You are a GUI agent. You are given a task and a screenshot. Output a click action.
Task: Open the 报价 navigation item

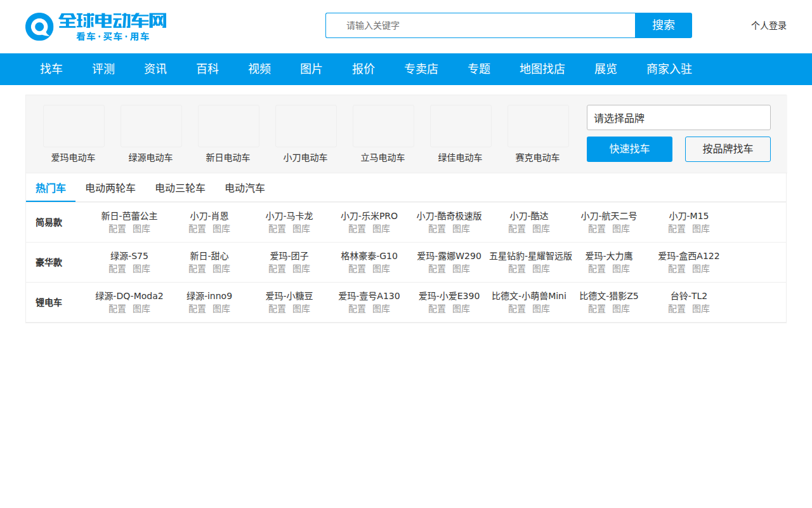pos(363,69)
